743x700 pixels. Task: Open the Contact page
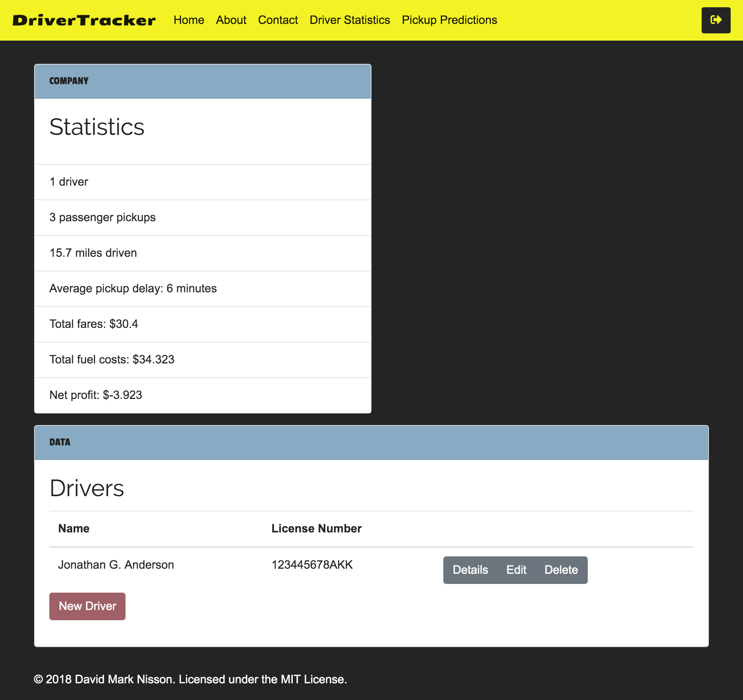click(x=278, y=20)
